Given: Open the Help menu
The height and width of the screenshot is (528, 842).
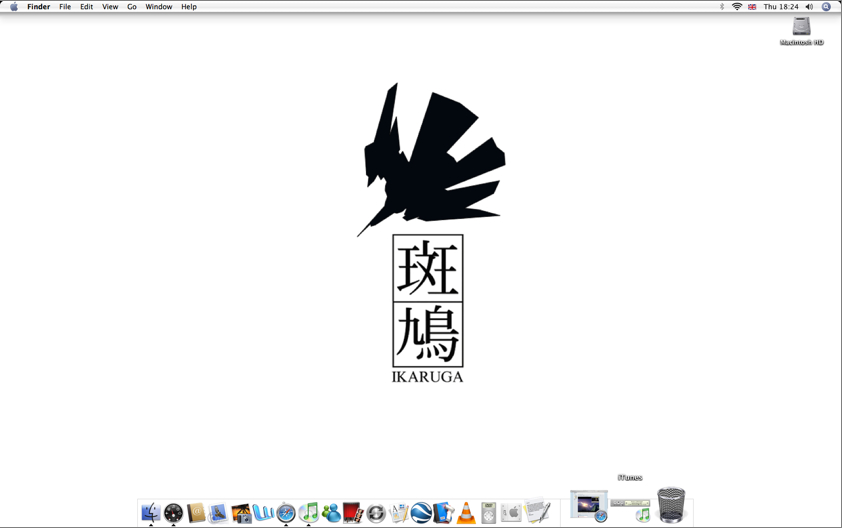Looking at the screenshot, I should tap(189, 7).
